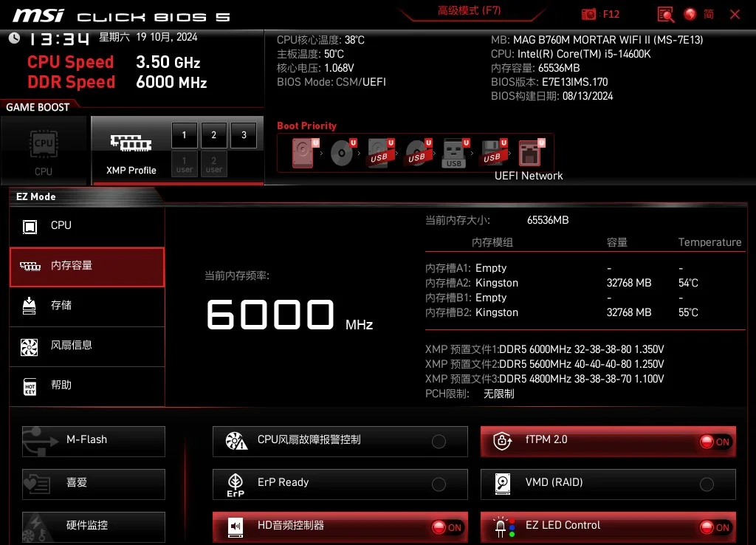Screen dimensions: 756x545
Task: Disable the fTPM 2.0 ON switch
Action: [715, 442]
